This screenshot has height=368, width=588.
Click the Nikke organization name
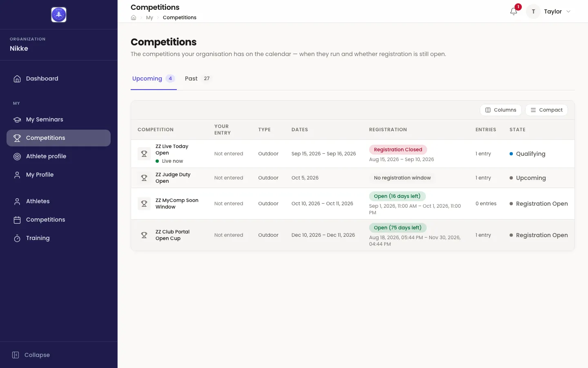(19, 48)
